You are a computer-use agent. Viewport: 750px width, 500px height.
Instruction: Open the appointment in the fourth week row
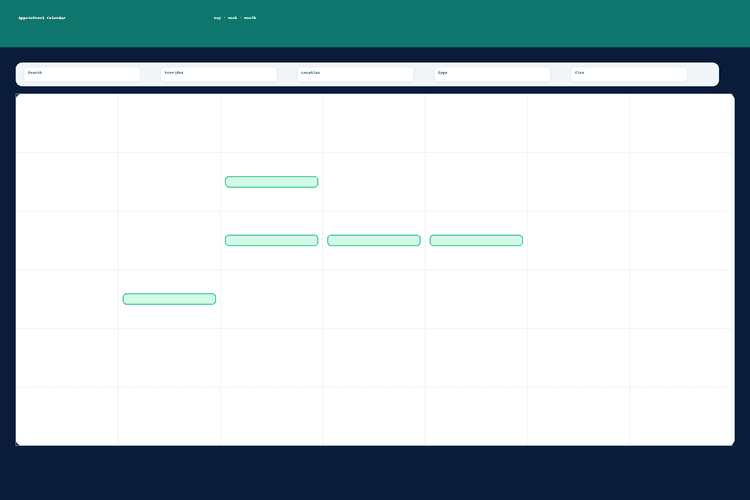(169, 299)
